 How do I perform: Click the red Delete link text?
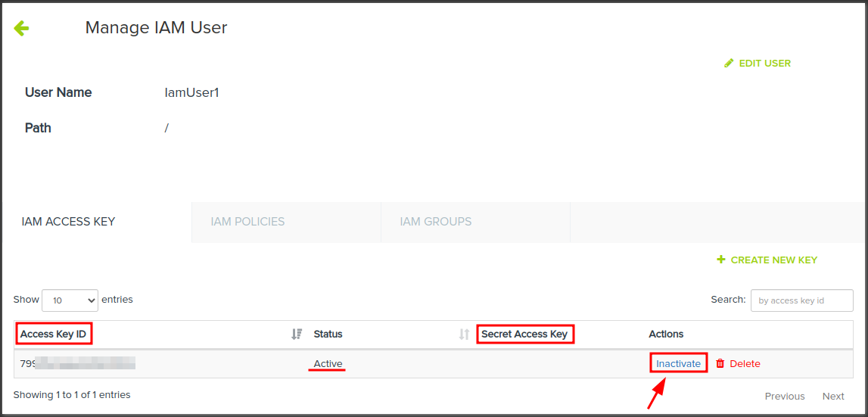(745, 363)
